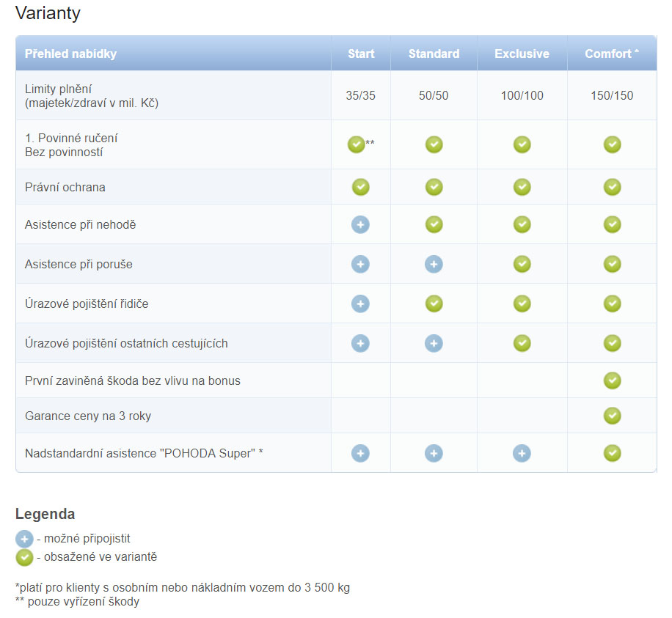
Task: Select the Start column header
Action: [x=361, y=54]
